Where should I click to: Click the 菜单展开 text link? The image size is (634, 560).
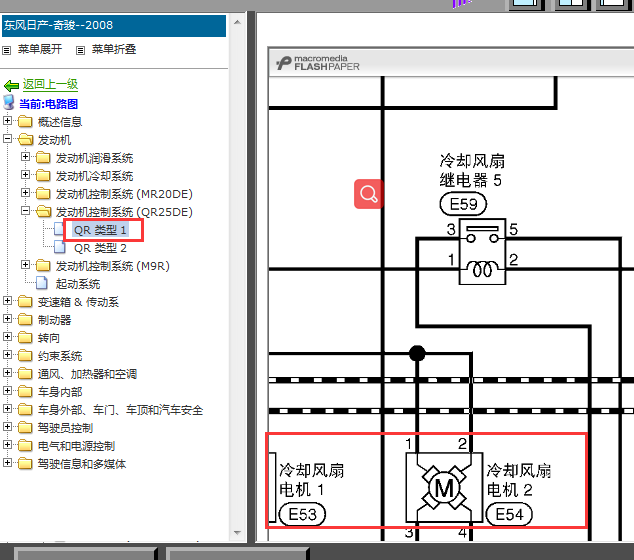coord(40,49)
